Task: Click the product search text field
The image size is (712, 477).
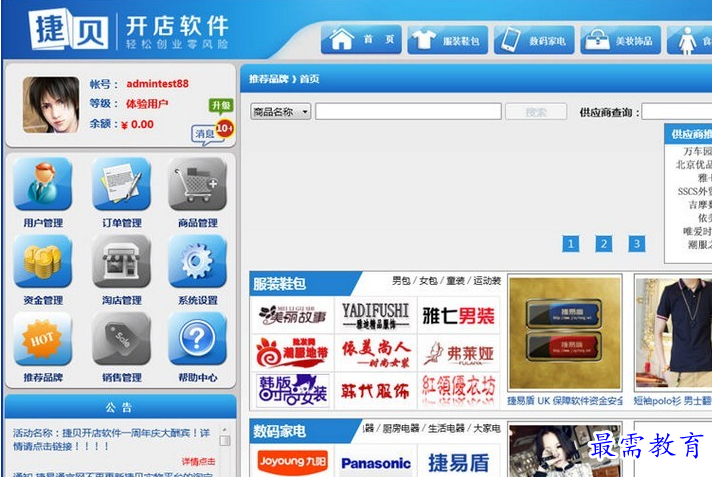Action: click(408, 111)
